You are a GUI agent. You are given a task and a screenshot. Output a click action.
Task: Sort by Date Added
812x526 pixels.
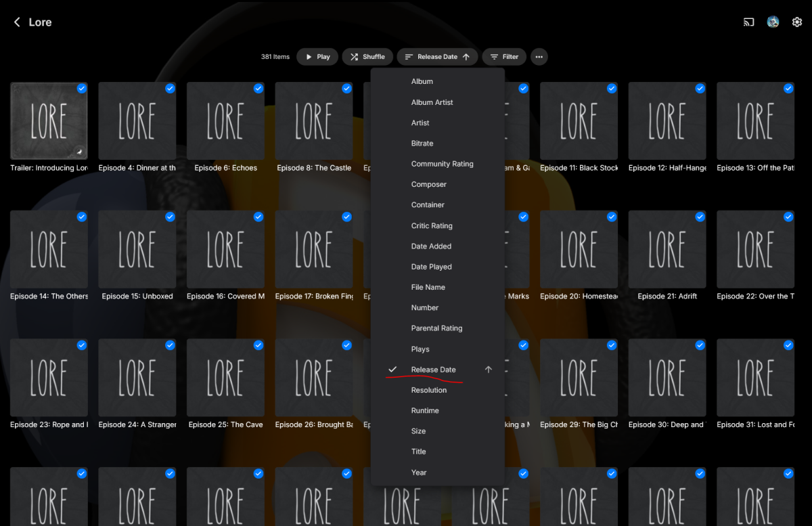tap(431, 246)
